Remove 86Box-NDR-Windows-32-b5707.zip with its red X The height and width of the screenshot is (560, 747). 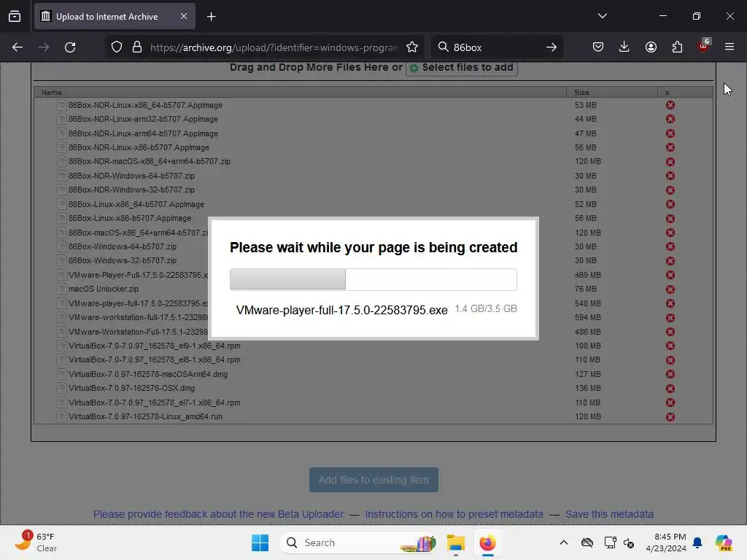click(670, 190)
